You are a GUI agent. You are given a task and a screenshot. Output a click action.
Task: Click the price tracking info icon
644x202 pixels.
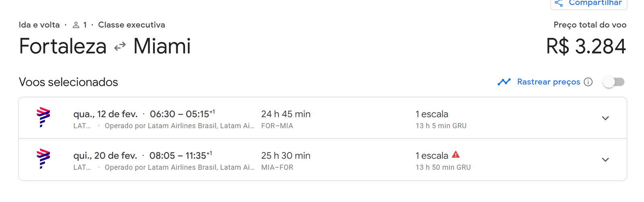tap(588, 82)
